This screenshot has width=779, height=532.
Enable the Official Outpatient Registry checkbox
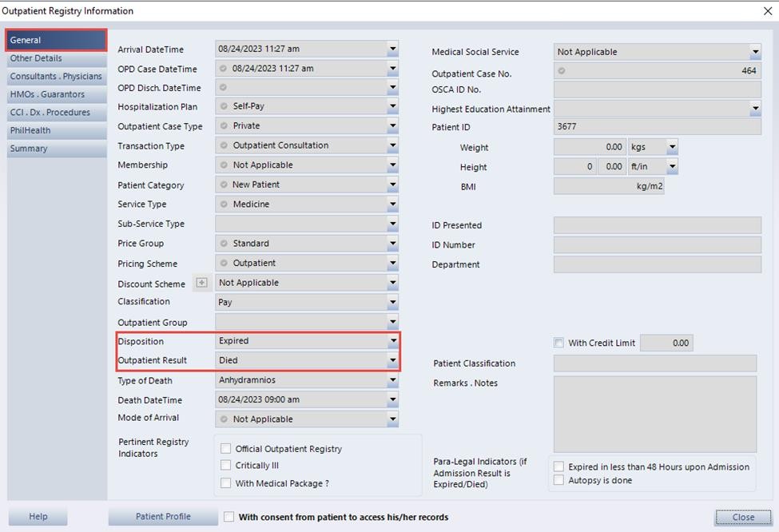[x=226, y=449]
